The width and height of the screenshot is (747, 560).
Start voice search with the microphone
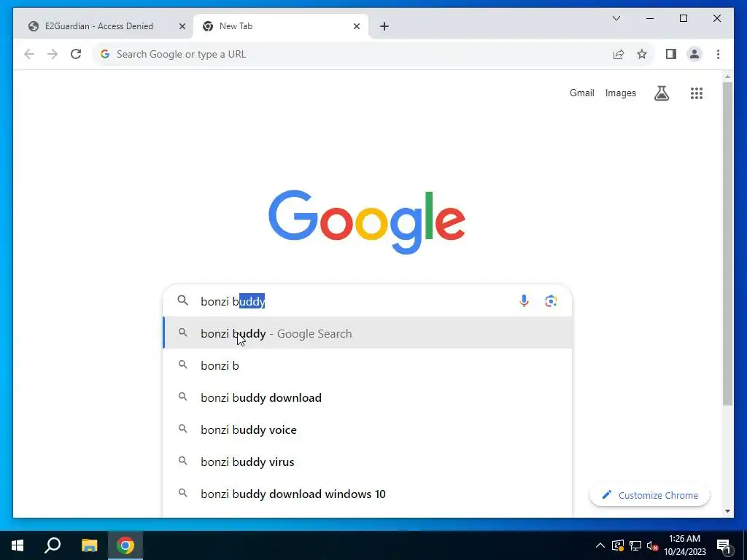524,301
